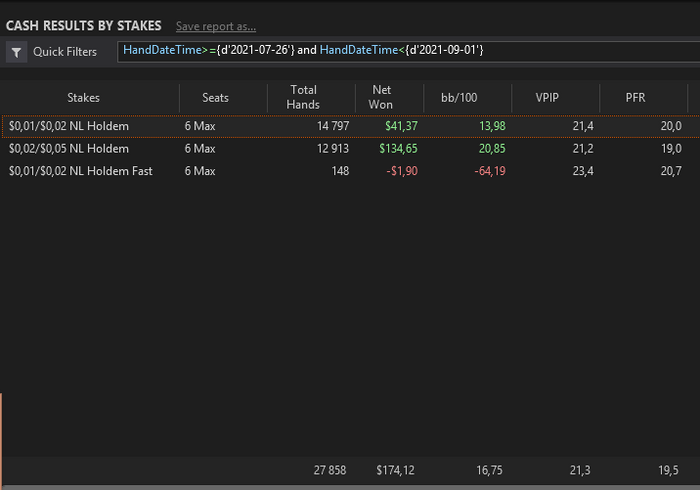This screenshot has height=490, width=700.
Task: Click the $174,12 total net won summary
Action: [395, 470]
